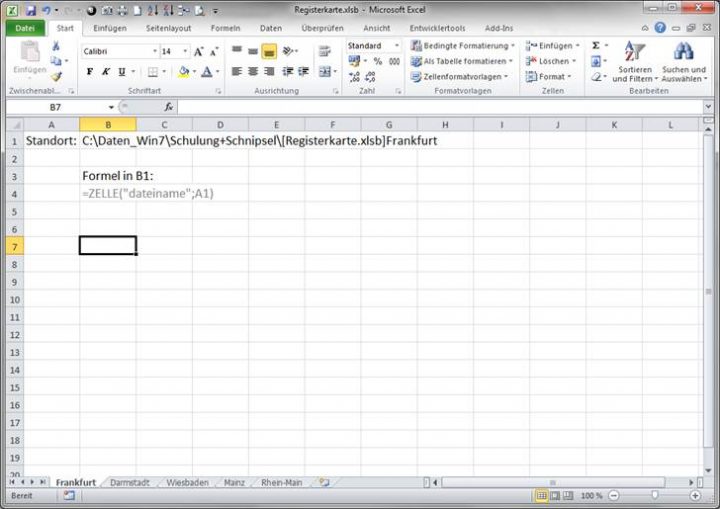Viewport: 720px width, 509px height.
Task: Click Zellenformatvorlagen button
Action: click(465, 76)
